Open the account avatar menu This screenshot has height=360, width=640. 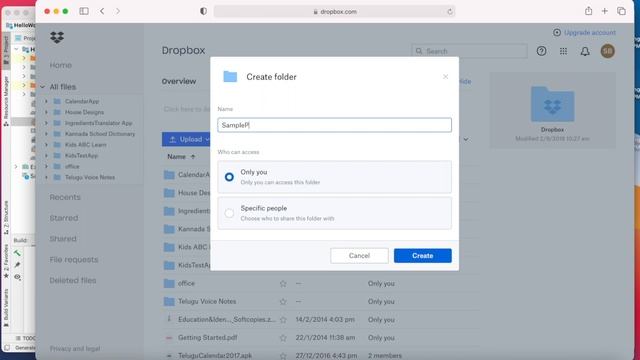pos(607,51)
